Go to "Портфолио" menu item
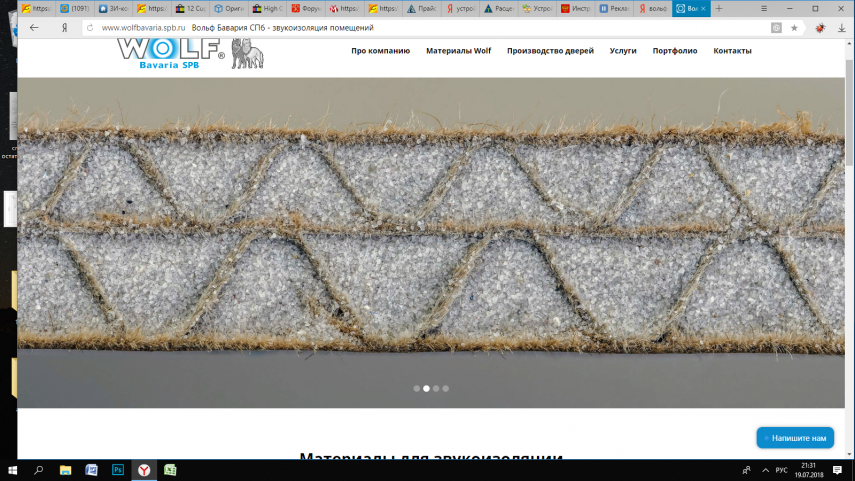 (x=675, y=51)
